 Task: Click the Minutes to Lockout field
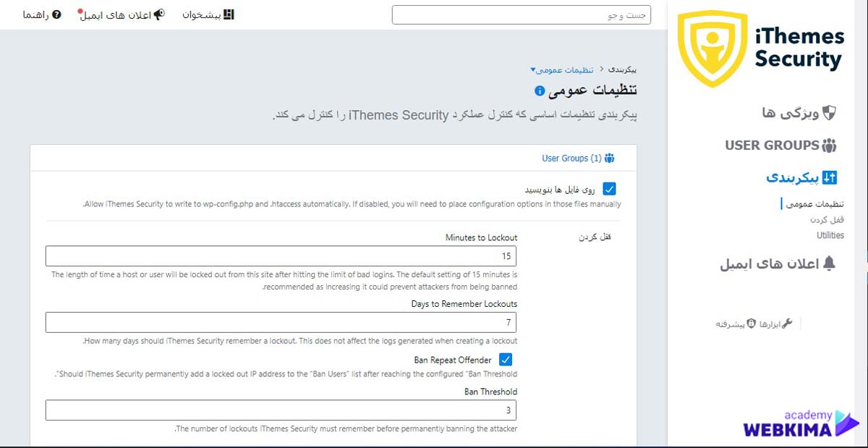point(281,256)
